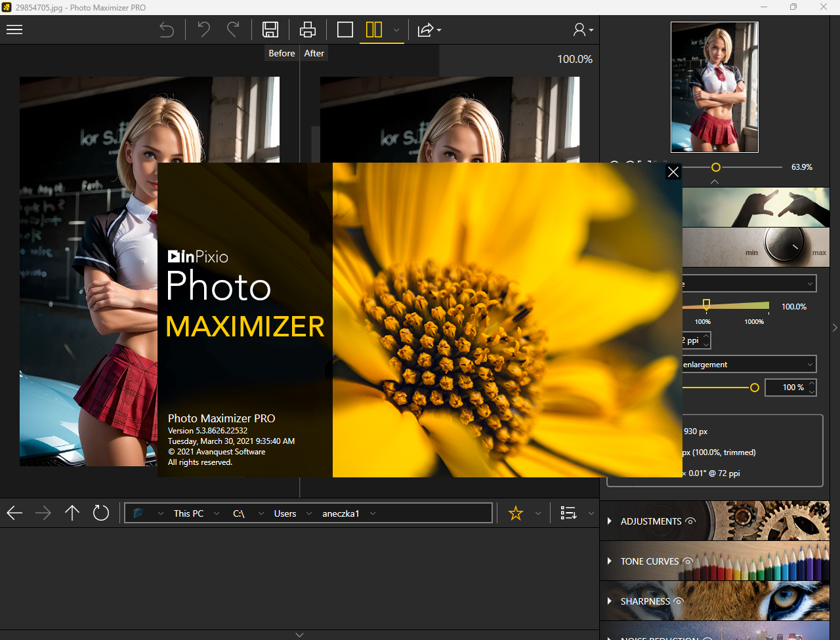Click the enlargement scale slider marker
Image resolution: width=840 pixels, height=640 pixels.
pyautogui.click(x=706, y=304)
